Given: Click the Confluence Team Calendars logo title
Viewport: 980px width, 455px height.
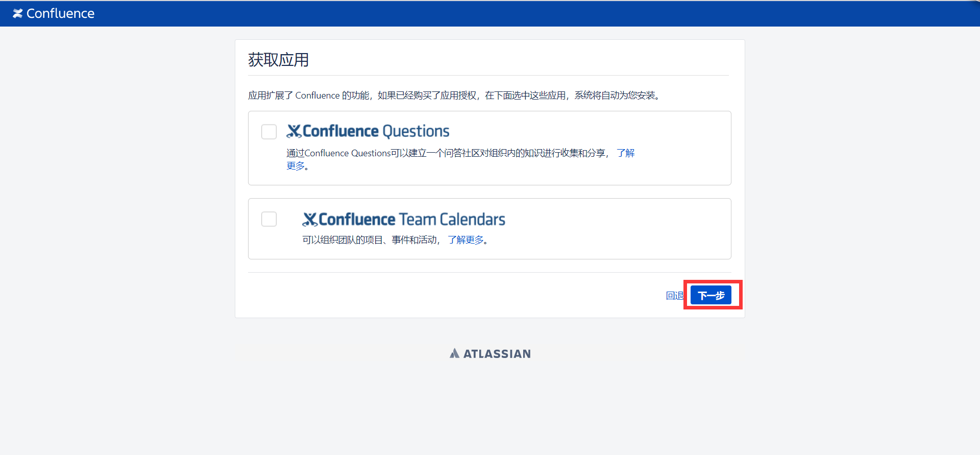Looking at the screenshot, I should click(x=404, y=219).
